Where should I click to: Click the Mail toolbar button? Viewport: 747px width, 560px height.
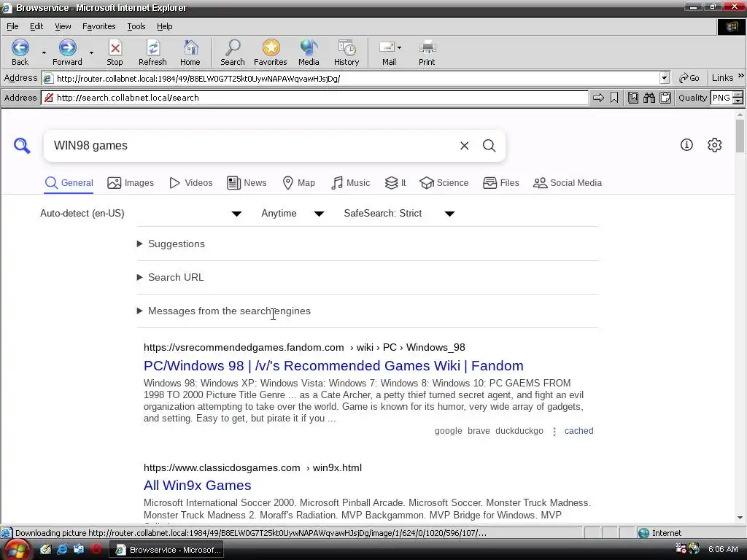(388, 52)
